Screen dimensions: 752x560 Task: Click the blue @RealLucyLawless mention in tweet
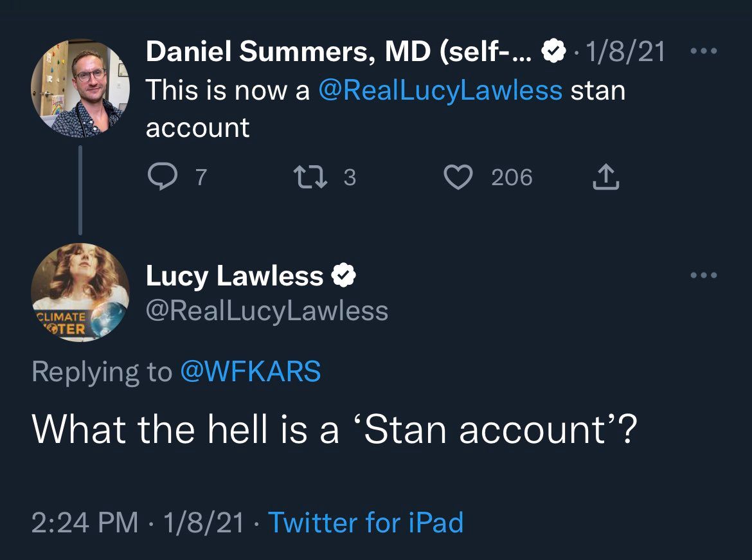pos(440,90)
